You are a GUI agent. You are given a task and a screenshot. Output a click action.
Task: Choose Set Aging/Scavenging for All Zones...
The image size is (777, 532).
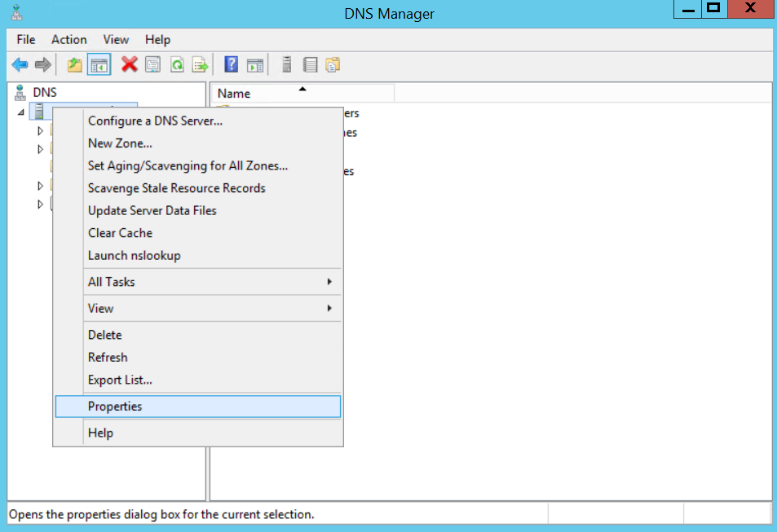coord(198,165)
